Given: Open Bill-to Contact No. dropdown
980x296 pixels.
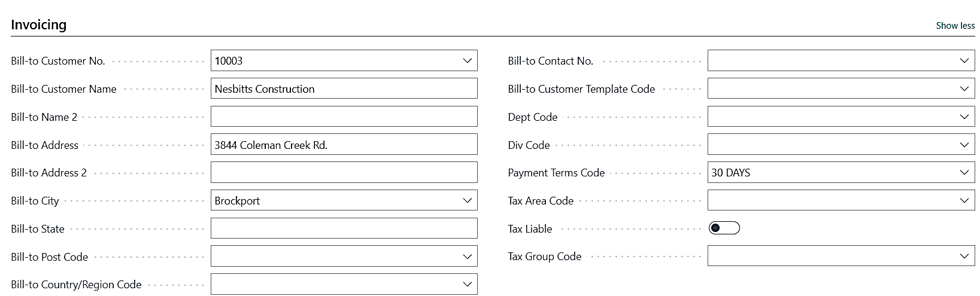Looking at the screenshot, I should [964, 61].
